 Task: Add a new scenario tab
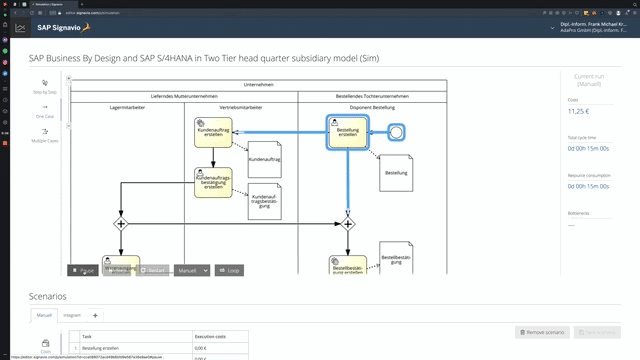[x=95, y=315]
